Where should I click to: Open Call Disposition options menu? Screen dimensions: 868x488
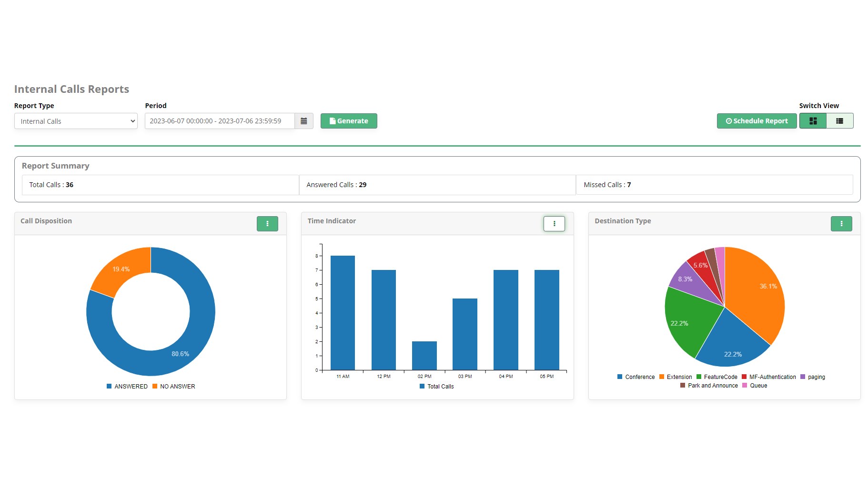coord(267,224)
